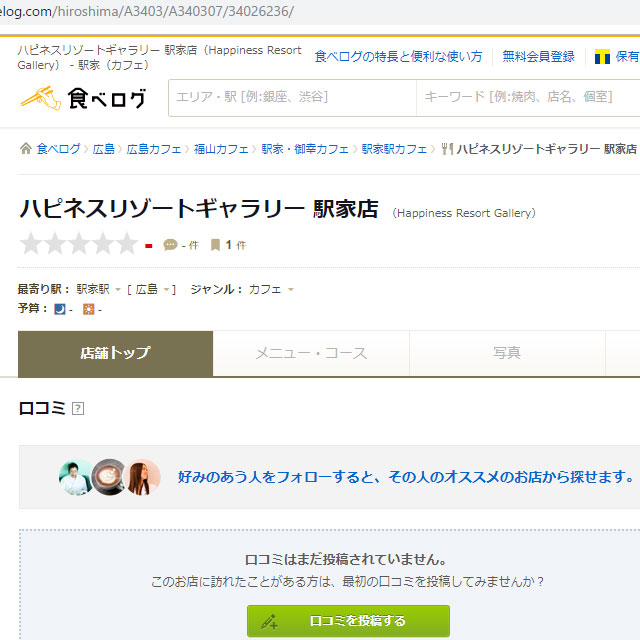640x640 pixels.
Task: Click the 広島 breadcrumb link
Action: (x=104, y=149)
